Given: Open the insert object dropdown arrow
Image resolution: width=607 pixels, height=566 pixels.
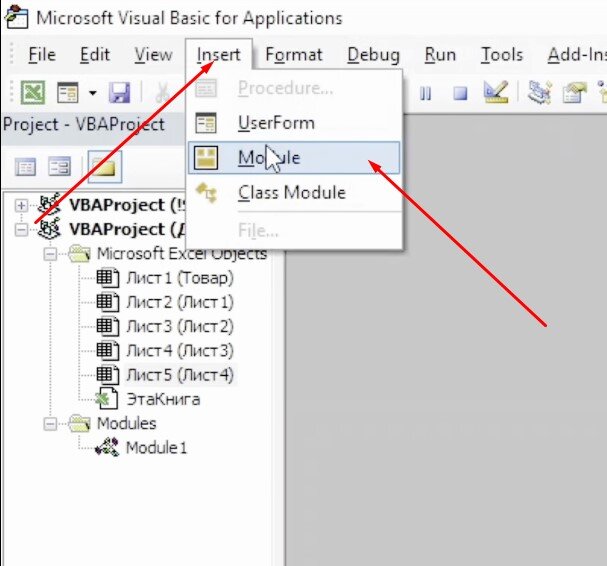Looking at the screenshot, I should (93, 93).
